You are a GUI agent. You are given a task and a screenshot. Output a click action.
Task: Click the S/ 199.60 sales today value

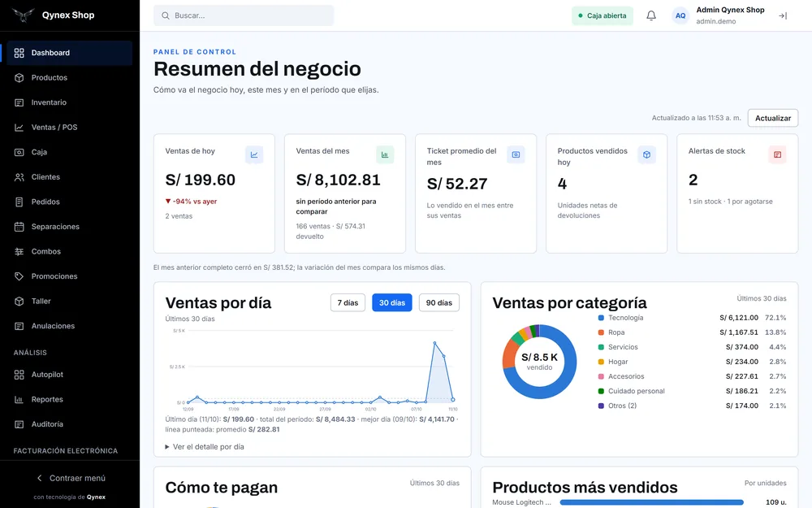pos(201,180)
